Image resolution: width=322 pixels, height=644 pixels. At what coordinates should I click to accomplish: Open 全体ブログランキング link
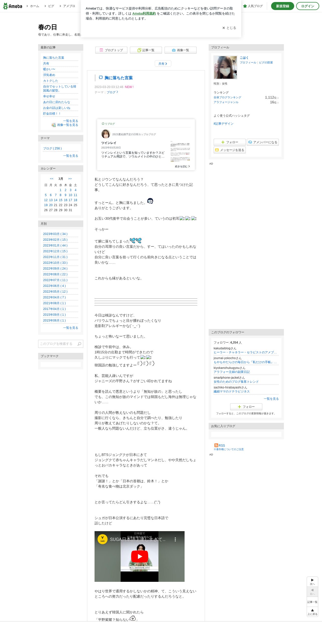[x=227, y=98]
